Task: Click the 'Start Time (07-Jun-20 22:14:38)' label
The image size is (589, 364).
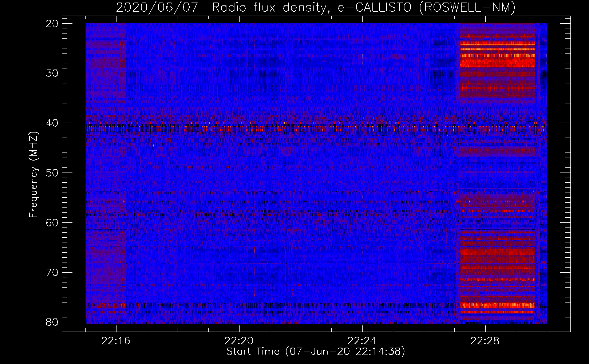Action: pyautogui.click(x=316, y=352)
